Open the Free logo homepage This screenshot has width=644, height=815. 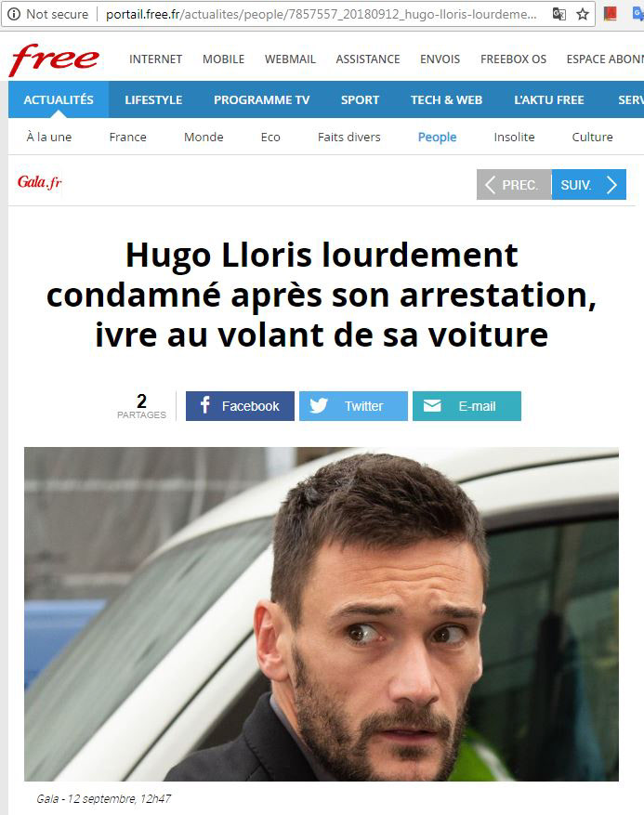(x=54, y=59)
